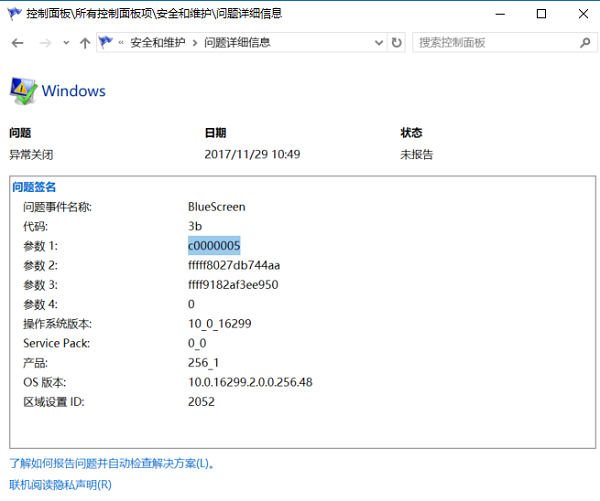Image resolution: width=600 pixels, height=501 pixels.
Task: Click the 日期 column heading
Action: pyautogui.click(x=215, y=133)
